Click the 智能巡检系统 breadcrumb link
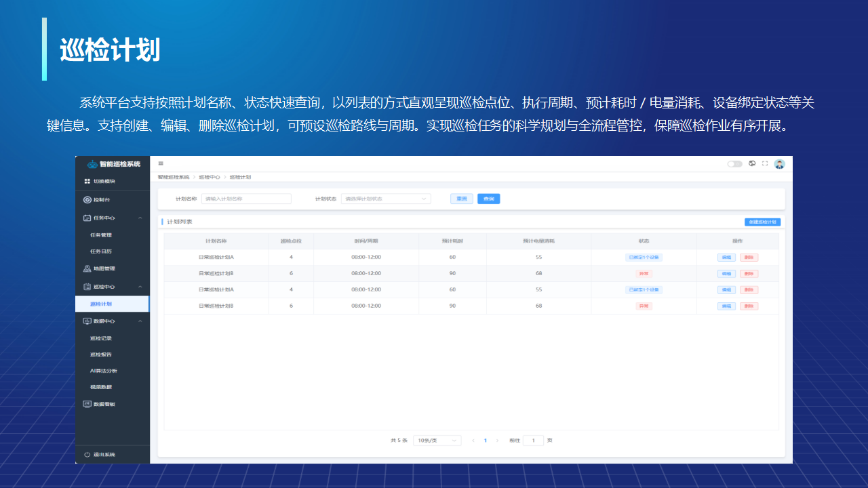Image resolution: width=868 pixels, height=488 pixels. click(x=174, y=177)
